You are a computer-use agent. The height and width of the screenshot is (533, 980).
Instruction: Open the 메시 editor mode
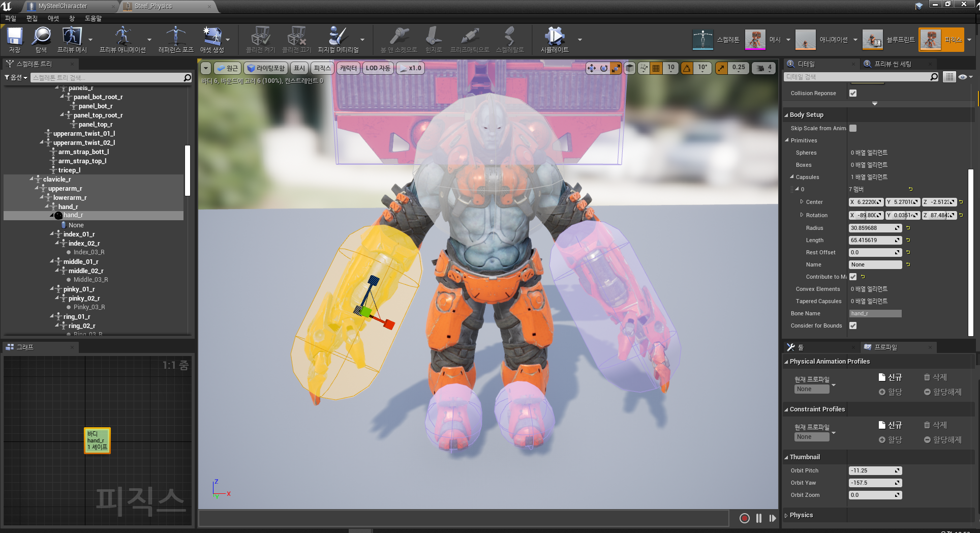[763, 40]
